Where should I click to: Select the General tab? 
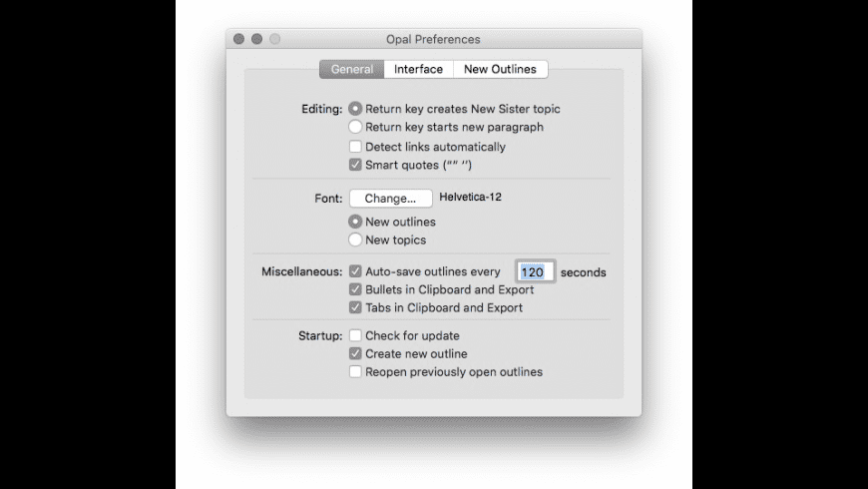pos(352,69)
